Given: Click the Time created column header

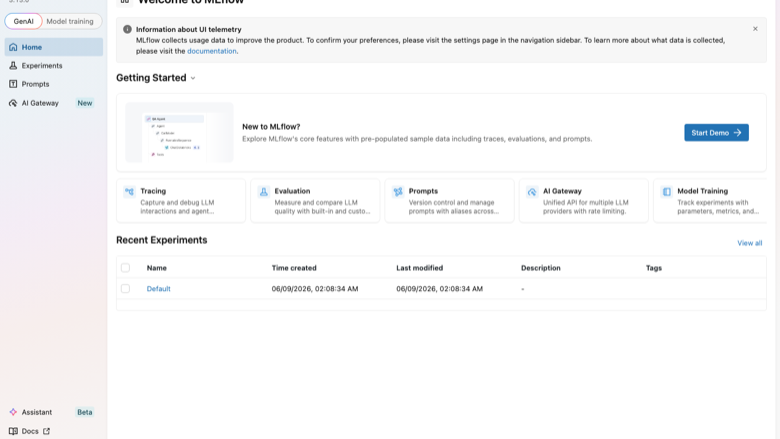Looking at the screenshot, I should click(x=294, y=268).
